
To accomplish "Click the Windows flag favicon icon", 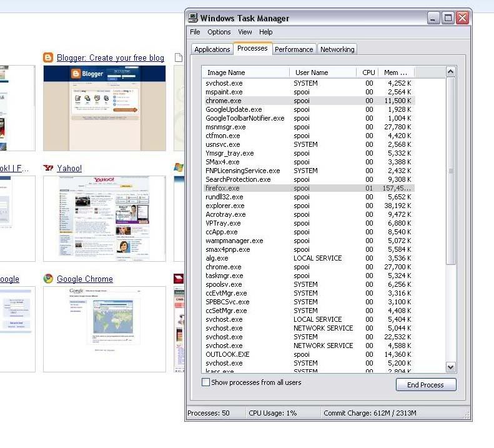I will pyautogui.click(x=179, y=167).
